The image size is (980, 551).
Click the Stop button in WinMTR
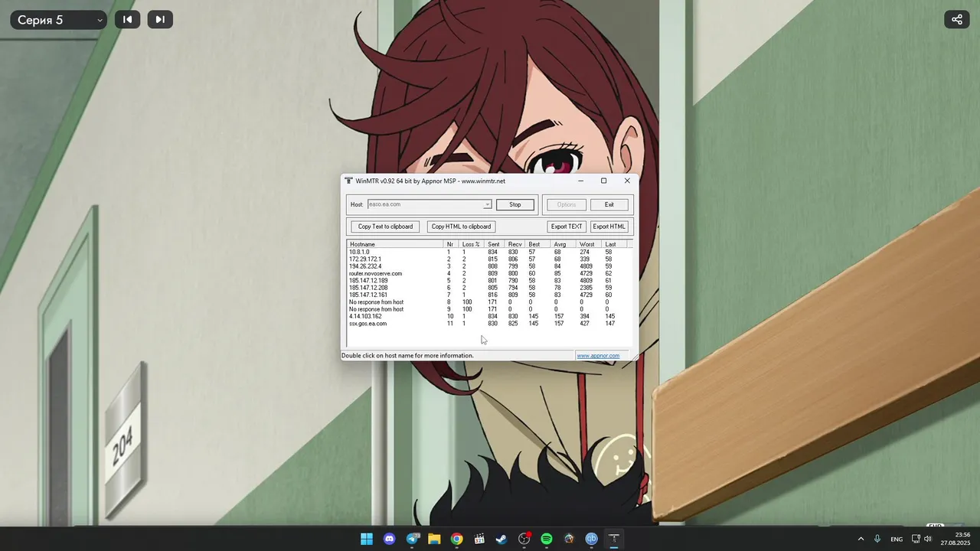click(x=514, y=204)
